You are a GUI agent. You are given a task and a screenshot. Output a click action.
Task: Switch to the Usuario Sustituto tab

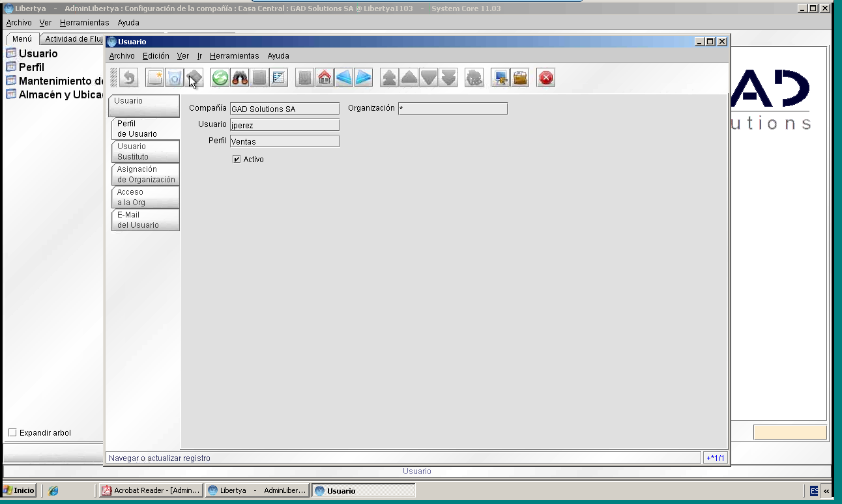(145, 151)
